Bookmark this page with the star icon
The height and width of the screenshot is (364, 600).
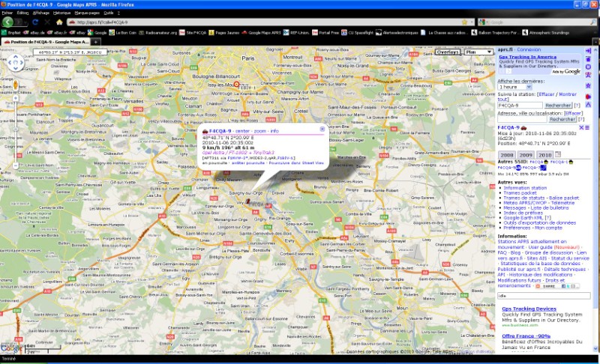(464, 22)
